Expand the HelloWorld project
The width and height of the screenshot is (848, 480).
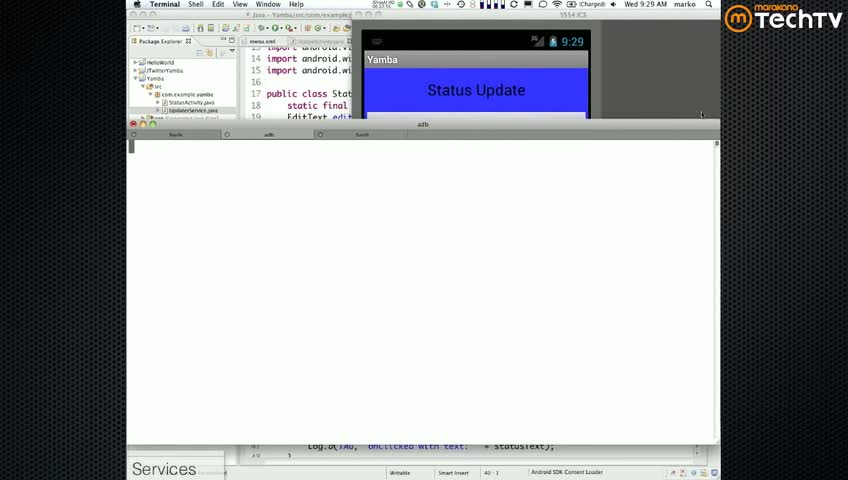135,62
